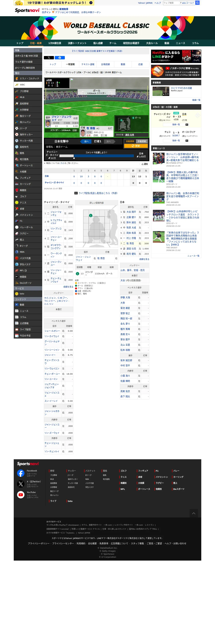
Task: Open the Jリーグ soccer ball icon
Action: pyautogui.click(x=17, y=128)
